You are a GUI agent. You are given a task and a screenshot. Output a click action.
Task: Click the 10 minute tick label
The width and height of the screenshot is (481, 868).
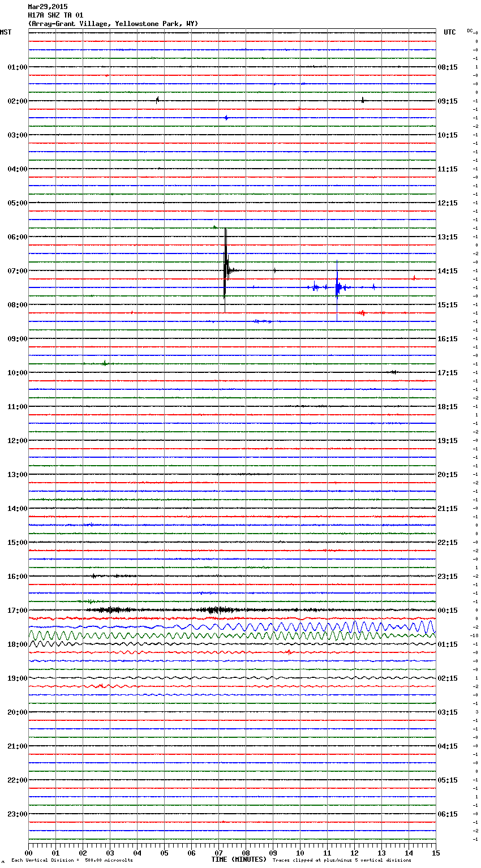tap(300, 853)
